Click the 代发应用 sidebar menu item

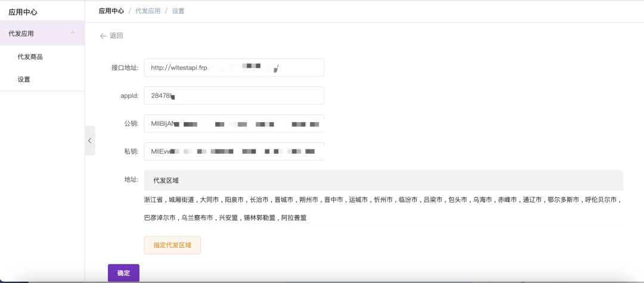click(42, 33)
